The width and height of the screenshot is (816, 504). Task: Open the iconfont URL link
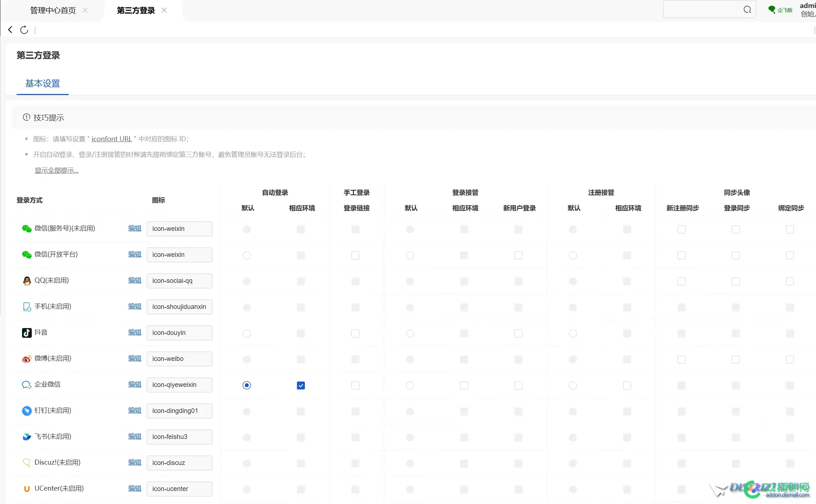coord(111,139)
